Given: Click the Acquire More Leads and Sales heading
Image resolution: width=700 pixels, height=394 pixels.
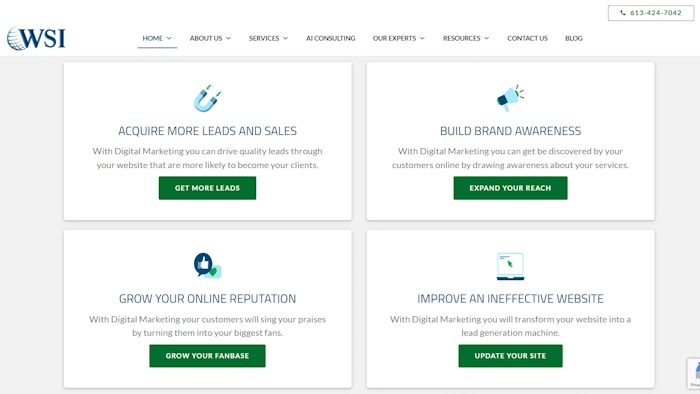Looking at the screenshot, I should (x=207, y=131).
